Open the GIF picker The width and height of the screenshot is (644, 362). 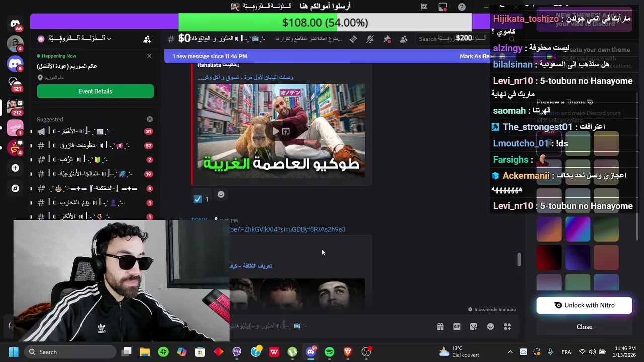tap(457, 327)
